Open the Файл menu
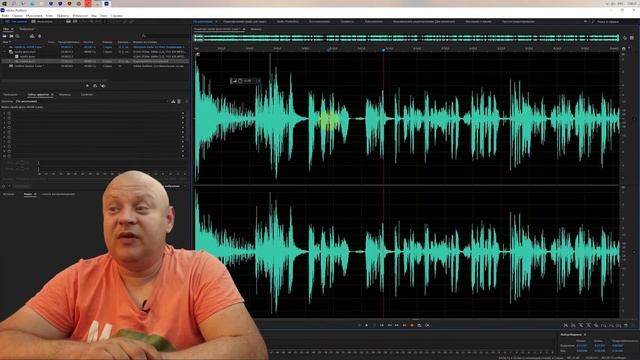Viewport: 640px width, 360px height. click(5, 16)
